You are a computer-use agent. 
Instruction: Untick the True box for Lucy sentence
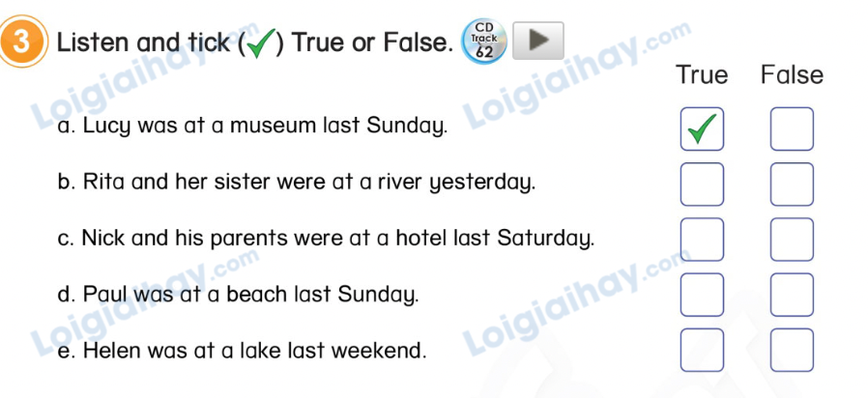[x=702, y=128]
